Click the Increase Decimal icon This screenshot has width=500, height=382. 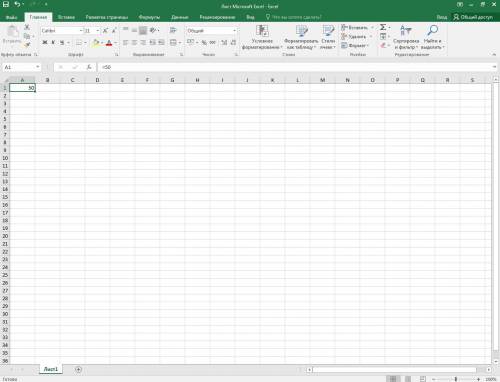point(224,43)
